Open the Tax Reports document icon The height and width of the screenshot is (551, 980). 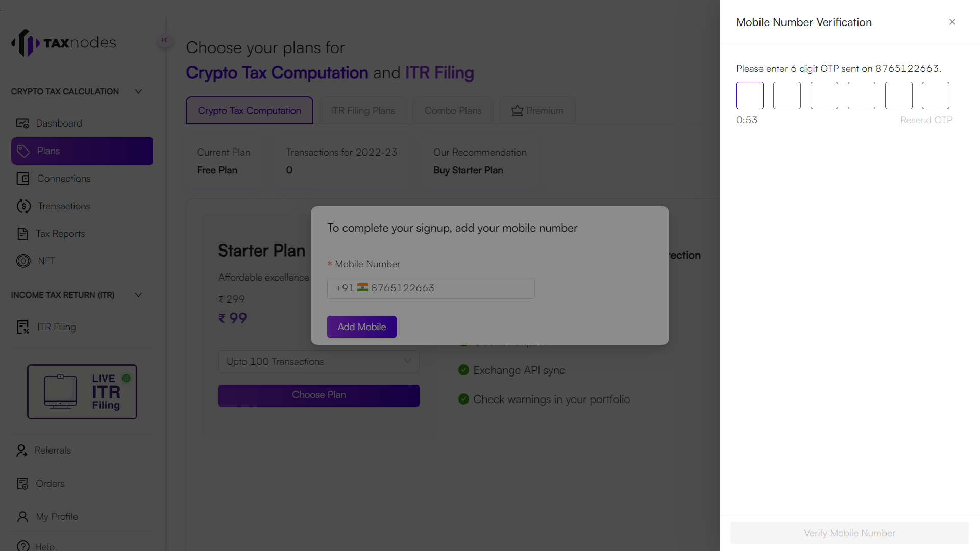22,234
